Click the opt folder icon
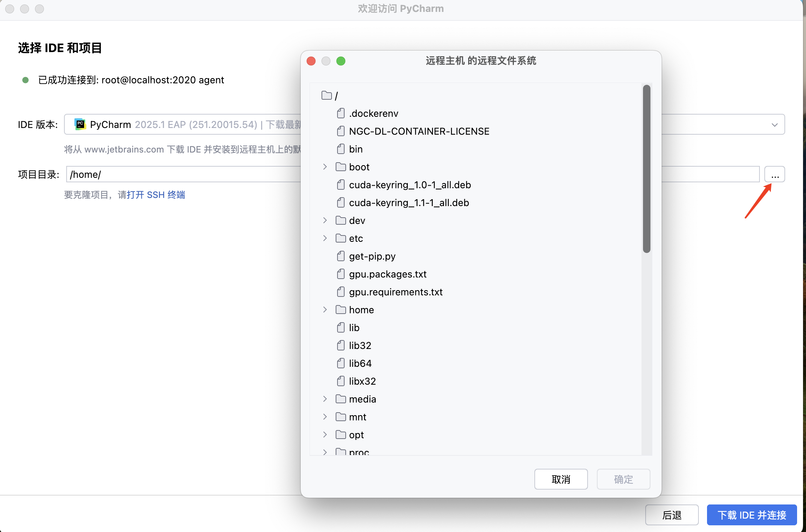Image resolution: width=806 pixels, height=532 pixels. tap(340, 435)
